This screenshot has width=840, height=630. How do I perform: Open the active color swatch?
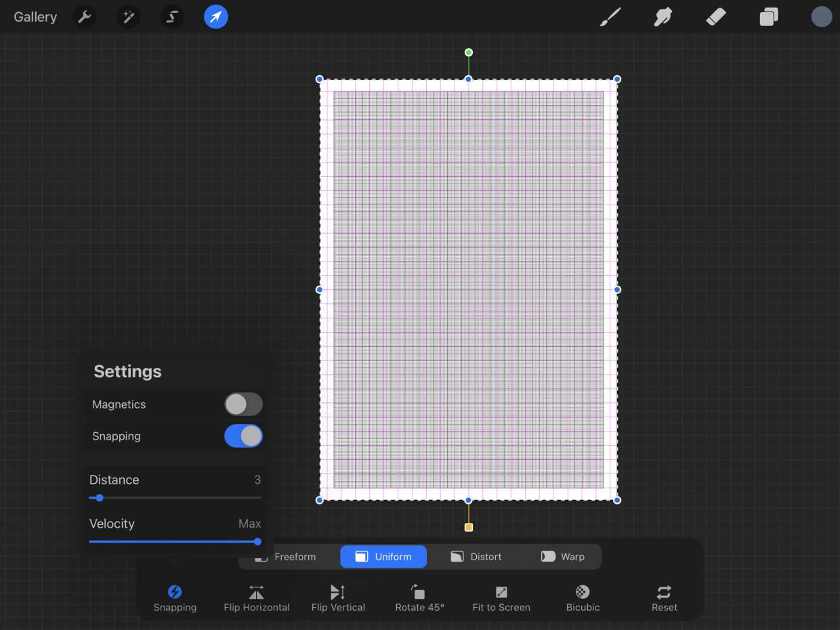point(821,17)
